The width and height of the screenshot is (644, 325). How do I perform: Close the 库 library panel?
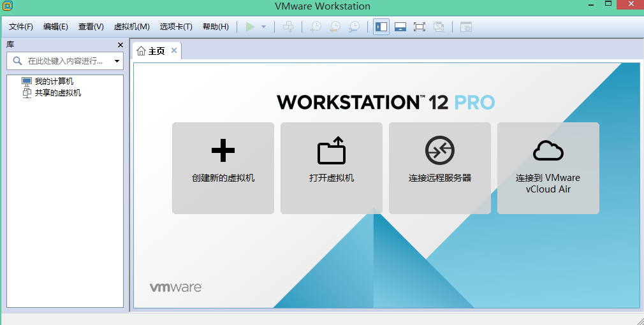point(121,45)
